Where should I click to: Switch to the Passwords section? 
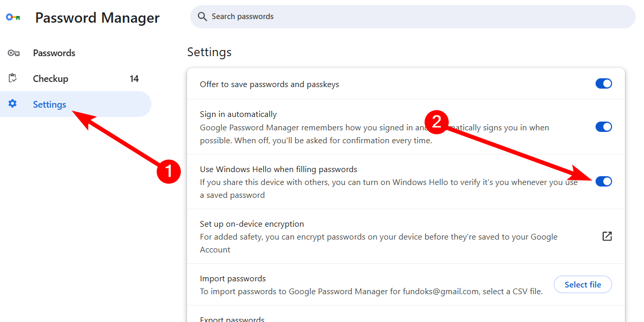54,53
